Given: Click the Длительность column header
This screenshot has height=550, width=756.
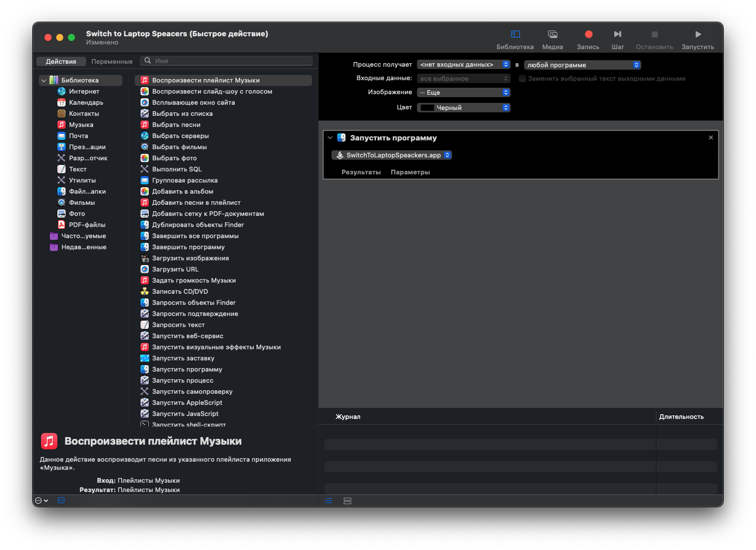Looking at the screenshot, I should (x=682, y=417).
